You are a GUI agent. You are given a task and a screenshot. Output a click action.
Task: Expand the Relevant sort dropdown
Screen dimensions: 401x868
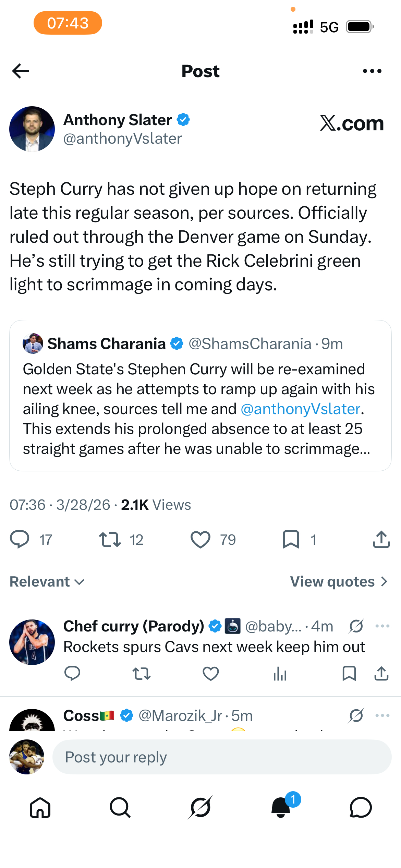pos(47,582)
